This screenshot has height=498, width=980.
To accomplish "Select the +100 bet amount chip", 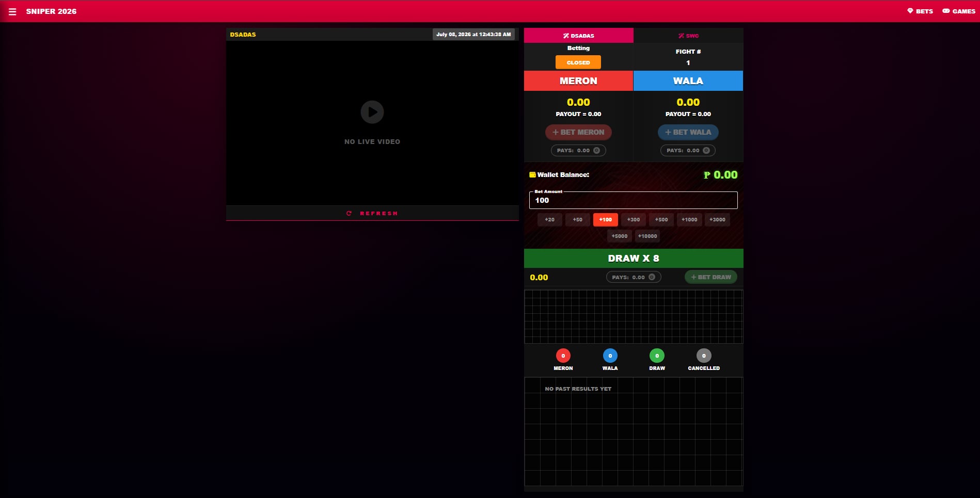I will coord(606,220).
